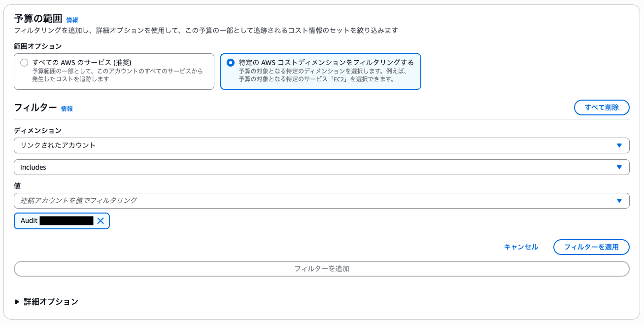Click the arrow icon on the 値 dropdown field

tap(620, 200)
